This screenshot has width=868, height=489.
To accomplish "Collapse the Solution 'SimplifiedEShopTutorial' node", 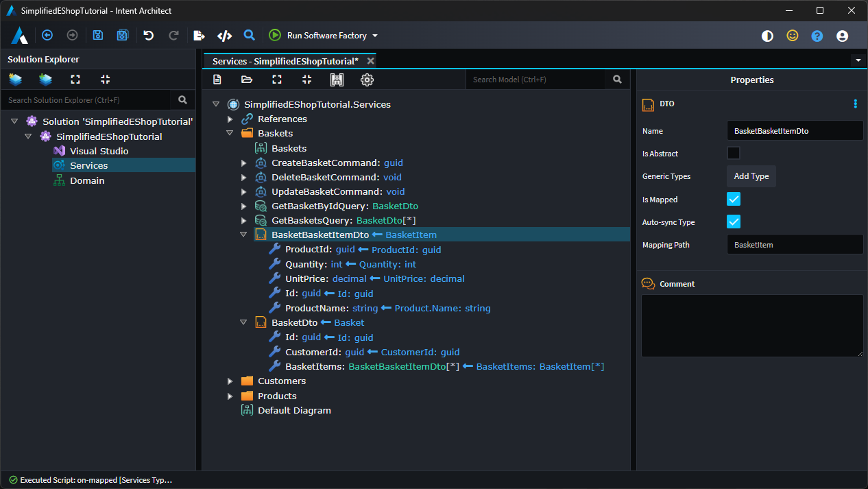I will [x=14, y=121].
